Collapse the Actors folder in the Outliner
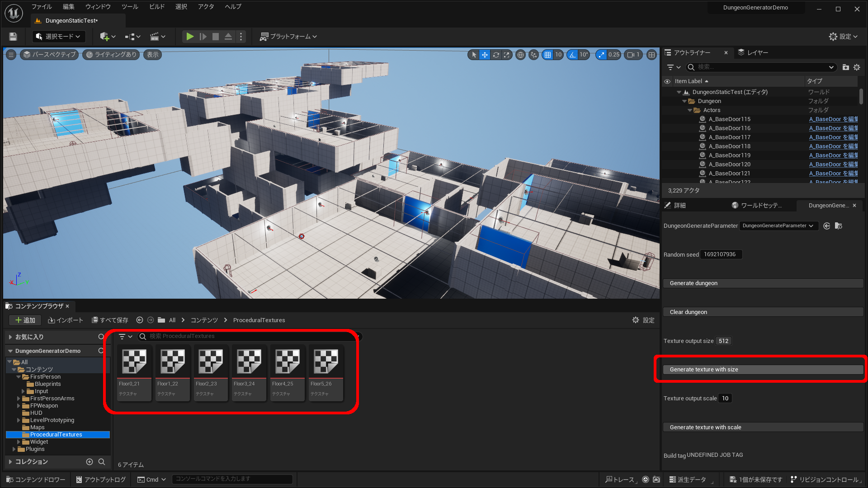868x488 pixels. [690, 110]
